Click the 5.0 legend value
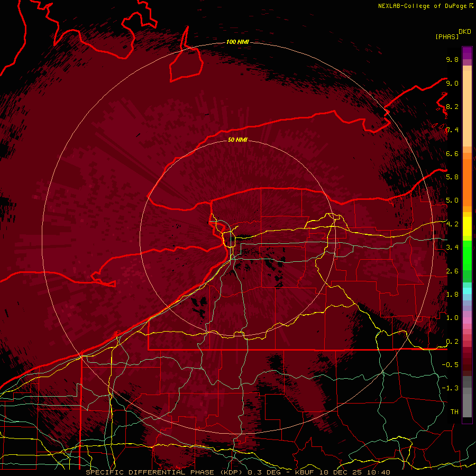This screenshot has width=476, height=476. [x=452, y=200]
